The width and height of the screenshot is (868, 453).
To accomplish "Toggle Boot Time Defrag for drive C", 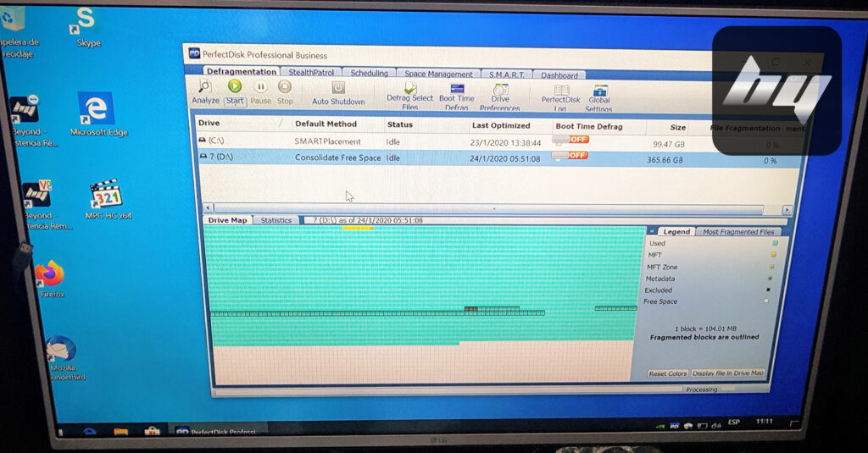I will click(x=570, y=140).
